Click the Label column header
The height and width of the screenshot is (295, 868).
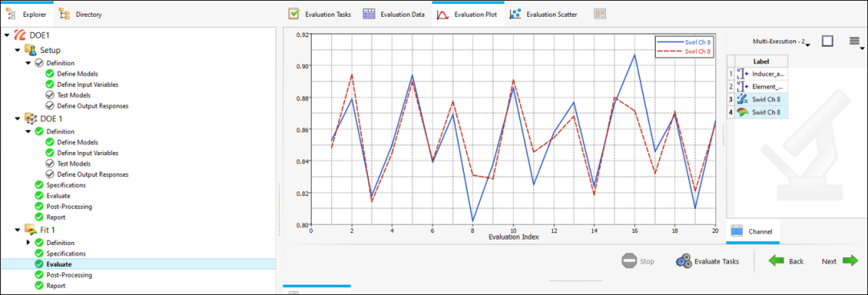click(762, 61)
